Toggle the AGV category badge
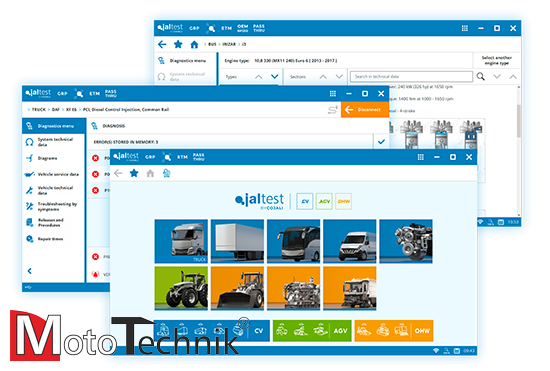550x371 pixels. pyautogui.click(x=324, y=201)
